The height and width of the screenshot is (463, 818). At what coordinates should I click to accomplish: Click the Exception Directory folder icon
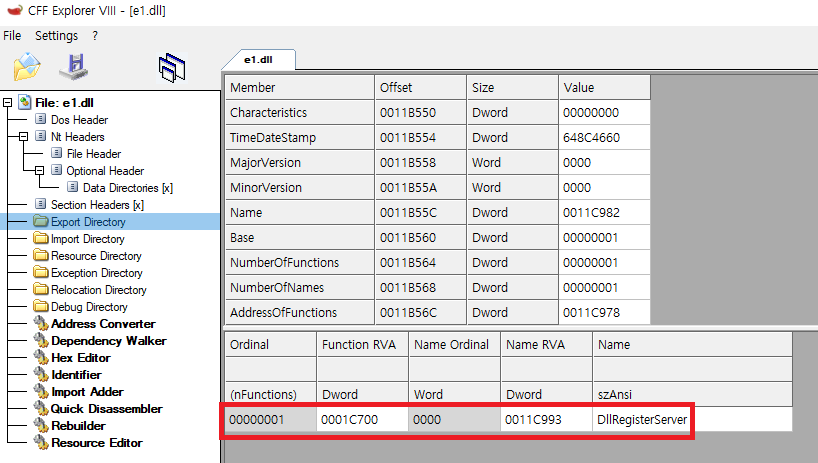click(x=41, y=272)
